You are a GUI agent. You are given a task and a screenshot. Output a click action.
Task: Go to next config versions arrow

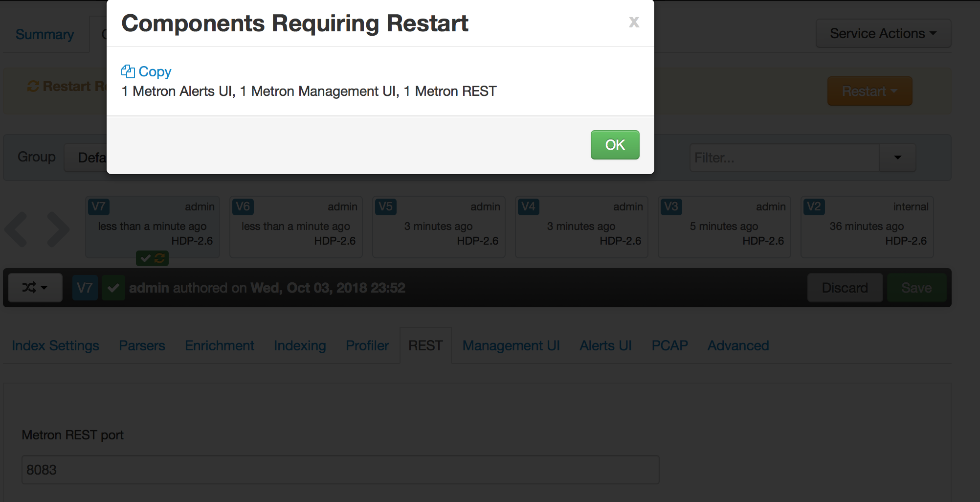58,229
